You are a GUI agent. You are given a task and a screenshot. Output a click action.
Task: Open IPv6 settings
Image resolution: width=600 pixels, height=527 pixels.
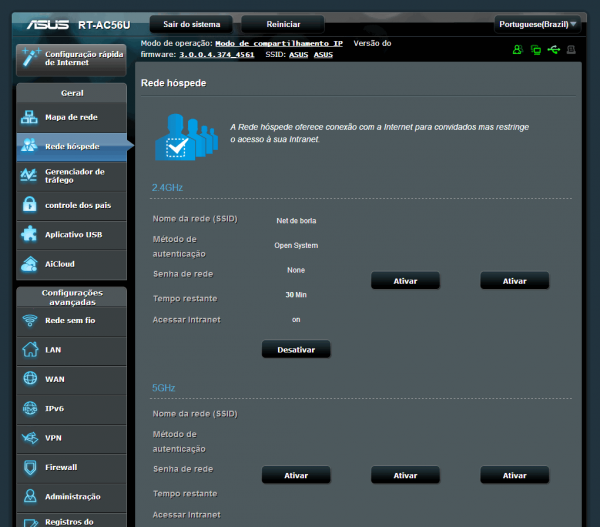click(72, 409)
